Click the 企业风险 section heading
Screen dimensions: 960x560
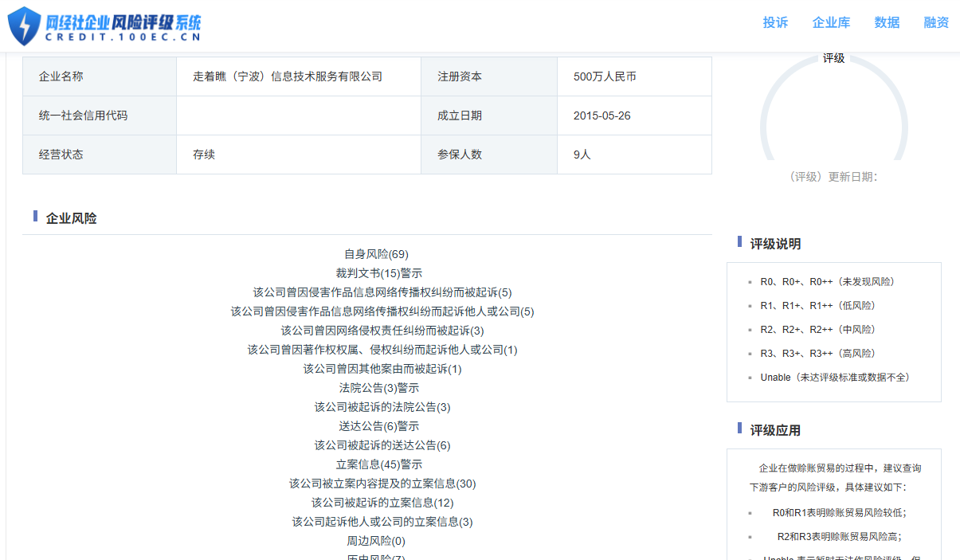coord(72,218)
